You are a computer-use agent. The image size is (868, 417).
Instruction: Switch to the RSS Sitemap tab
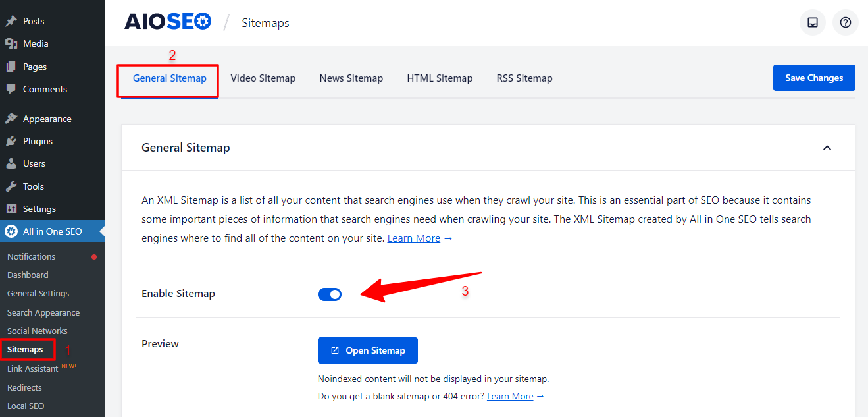(x=524, y=78)
